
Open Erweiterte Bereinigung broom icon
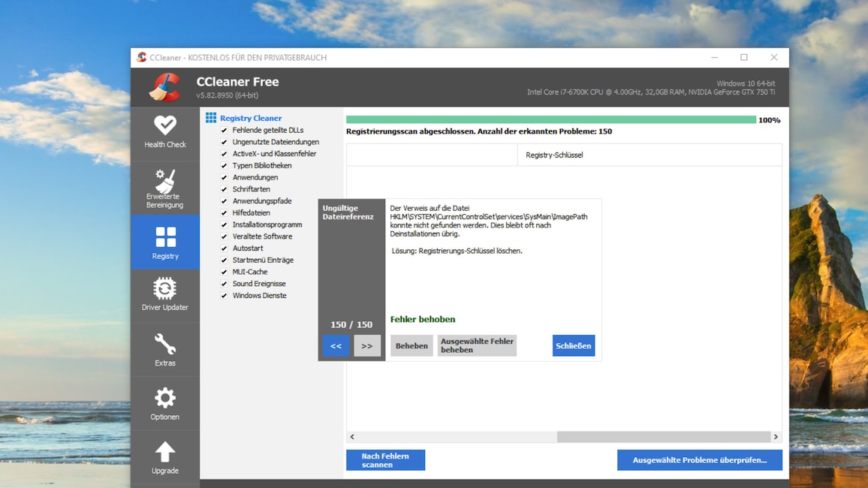pos(165,180)
